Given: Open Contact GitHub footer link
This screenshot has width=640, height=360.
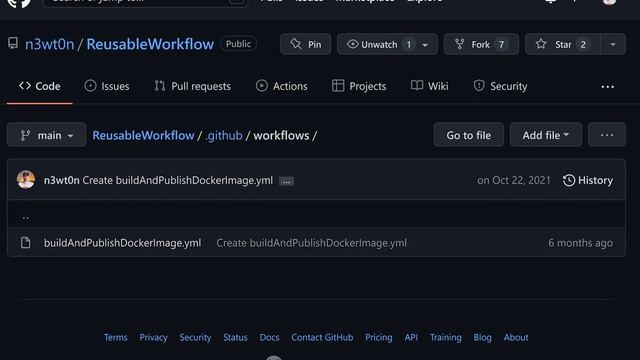Looking at the screenshot, I should click(322, 338).
